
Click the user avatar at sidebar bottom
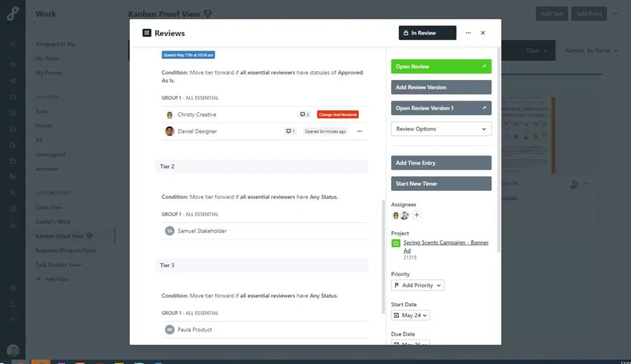click(x=13, y=350)
